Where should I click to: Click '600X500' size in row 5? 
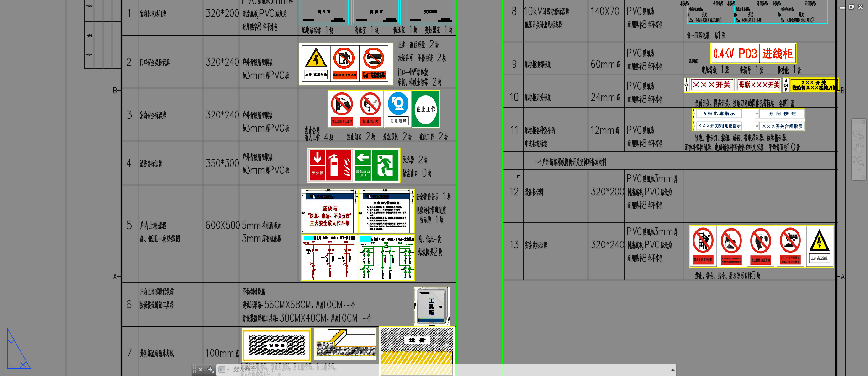(x=222, y=225)
